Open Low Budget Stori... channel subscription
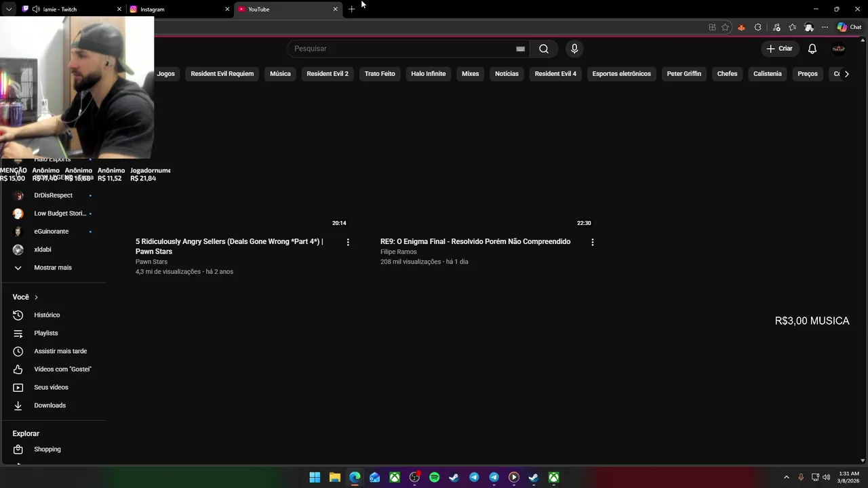The height and width of the screenshot is (488, 868). [54, 213]
